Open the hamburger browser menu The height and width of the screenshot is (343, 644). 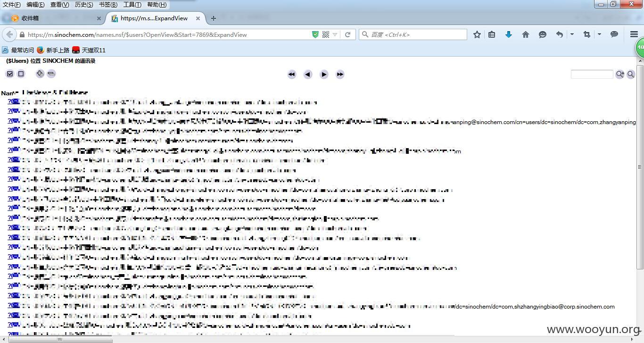(x=634, y=34)
